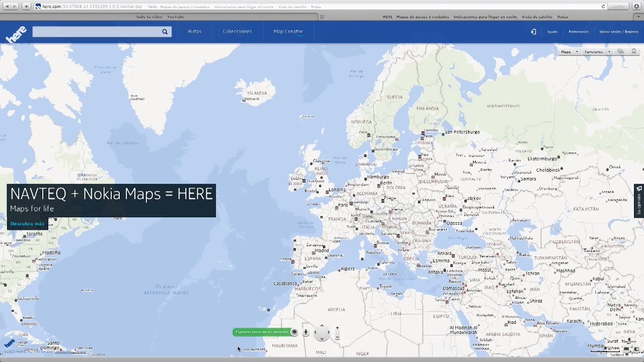The image size is (644, 362).
Task: Click the ISLANDIA country label
Action: point(257,93)
